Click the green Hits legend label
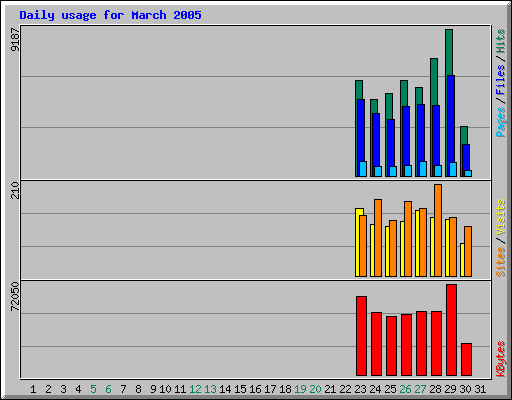 (x=500, y=41)
